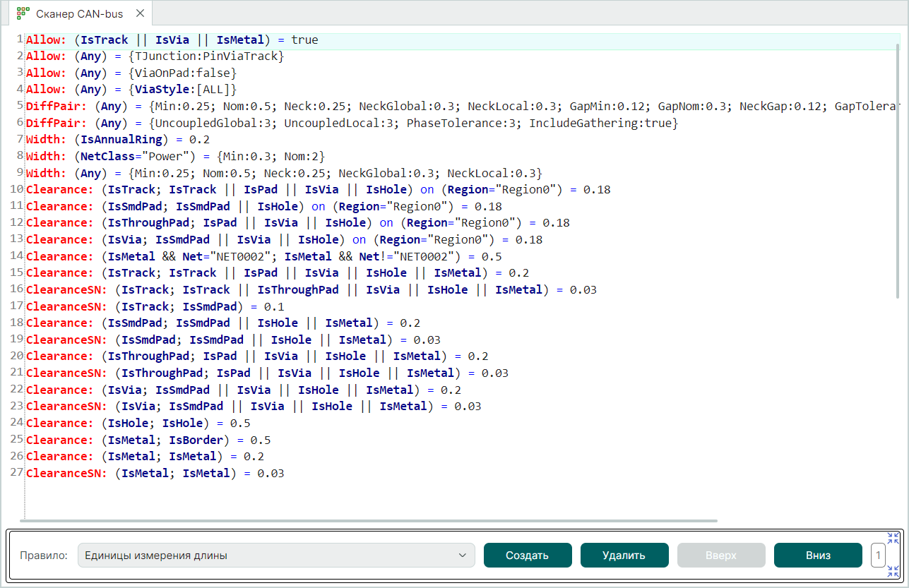Click the rule number field showing 1
Screen dimensions: 909x588
[878, 556]
